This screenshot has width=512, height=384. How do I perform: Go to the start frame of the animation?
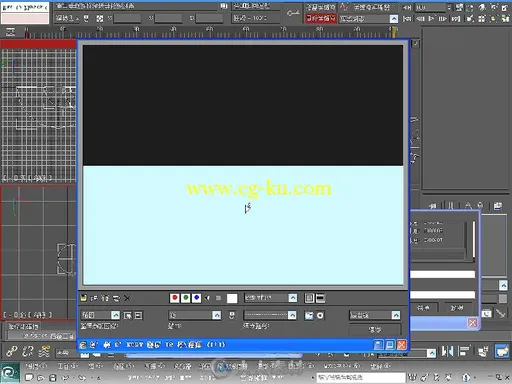(407, 19)
